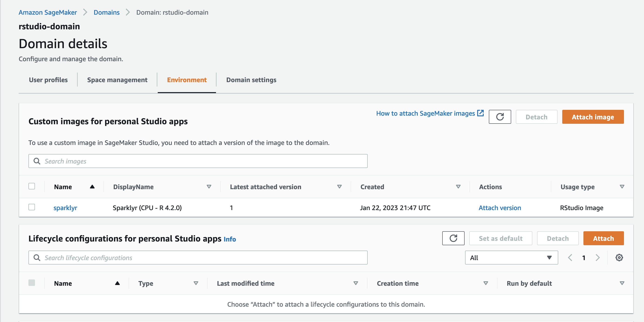Sort lifecycle configurations by Name arrow
The width and height of the screenshot is (644, 322).
117,283
